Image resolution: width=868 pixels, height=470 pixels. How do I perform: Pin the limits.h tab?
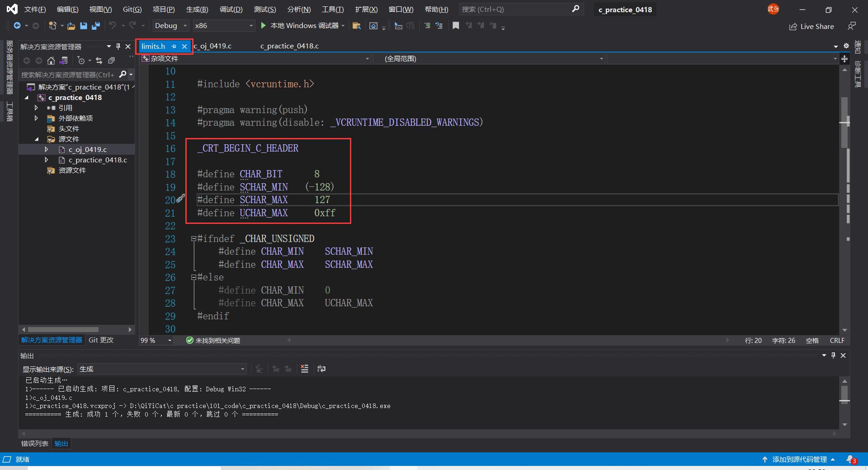point(174,46)
